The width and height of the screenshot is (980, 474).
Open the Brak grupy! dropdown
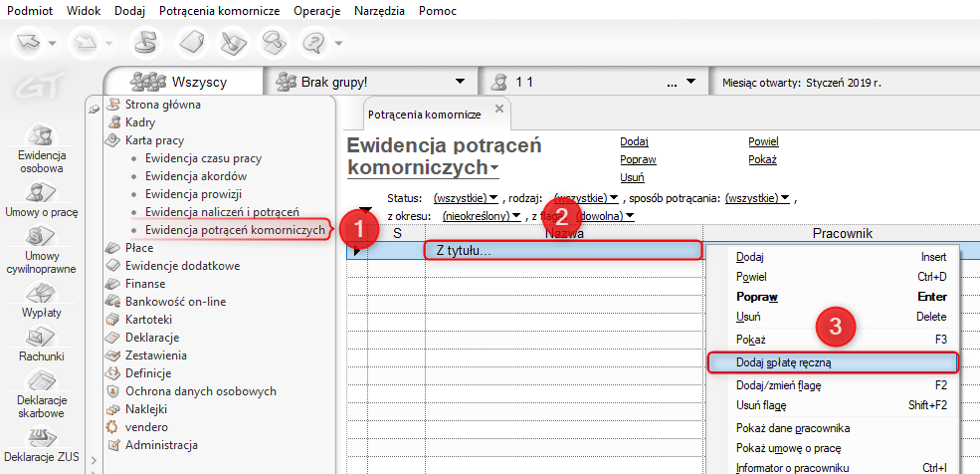tap(460, 82)
